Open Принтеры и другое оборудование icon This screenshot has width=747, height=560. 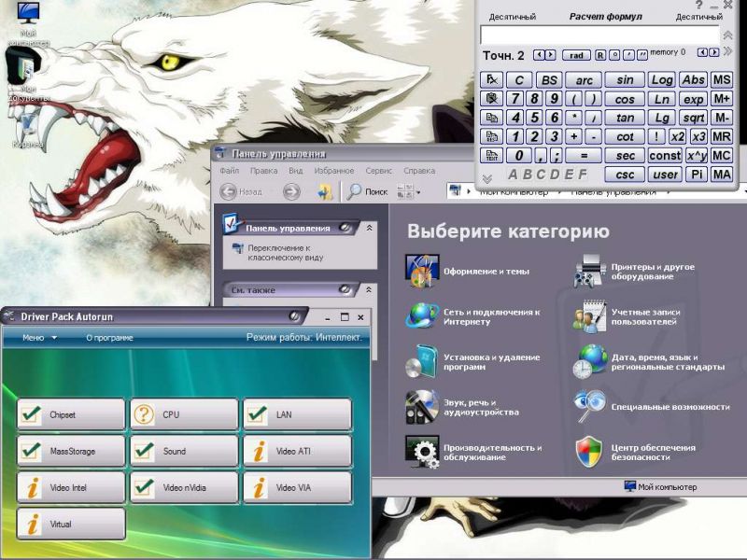[x=589, y=271]
